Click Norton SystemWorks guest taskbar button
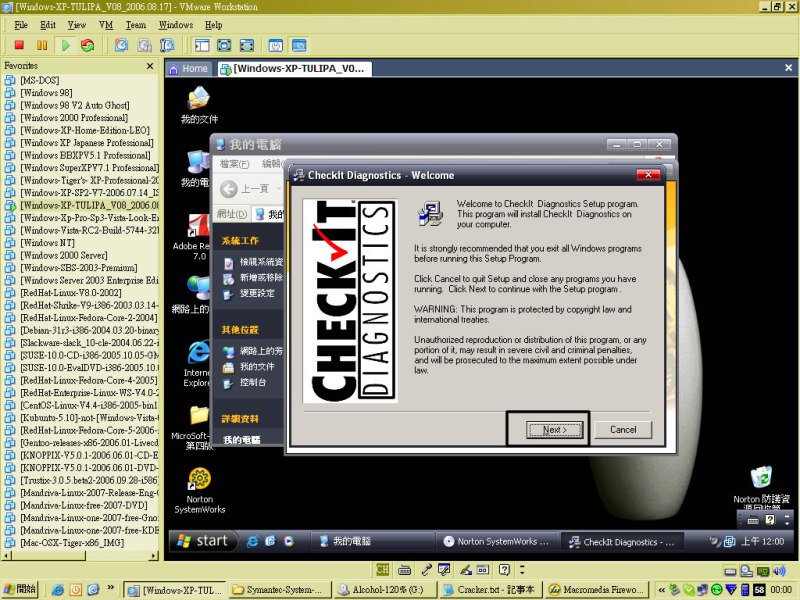This screenshot has width=800, height=600. click(x=496, y=541)
